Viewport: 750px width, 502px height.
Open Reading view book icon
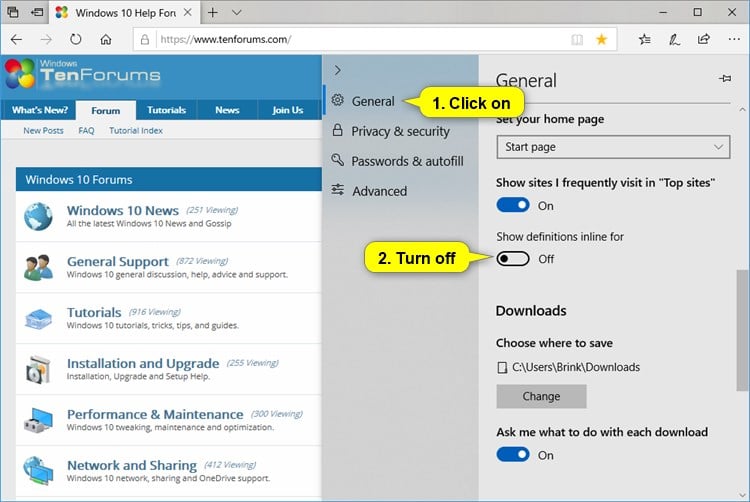pyautogui.click(x=577, y=40)
